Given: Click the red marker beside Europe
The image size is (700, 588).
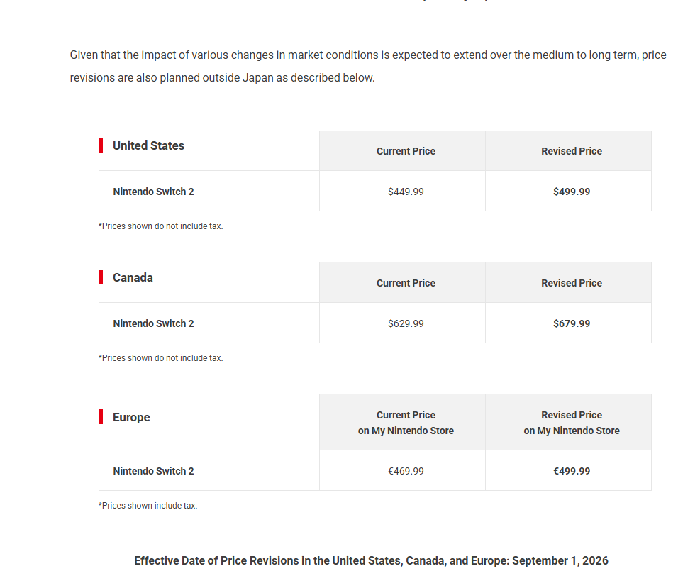Looking at the screenshot, I should (101, 417).
